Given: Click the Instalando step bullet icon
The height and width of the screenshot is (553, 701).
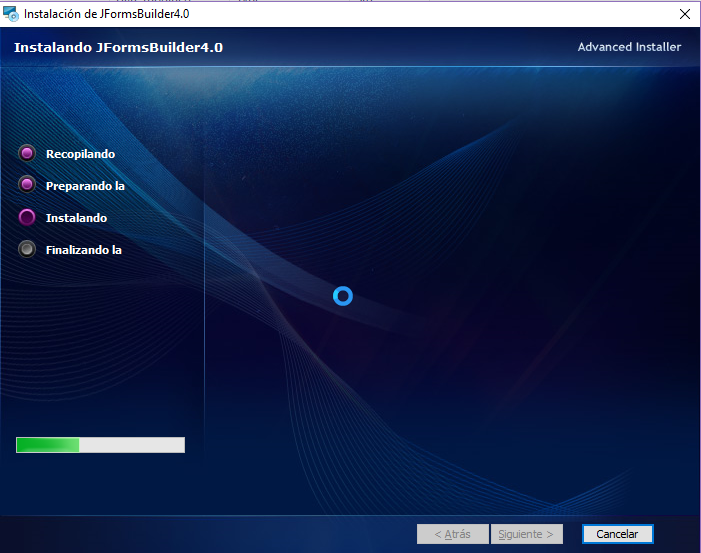Looking at the screenshot, I should coord(27,217).
